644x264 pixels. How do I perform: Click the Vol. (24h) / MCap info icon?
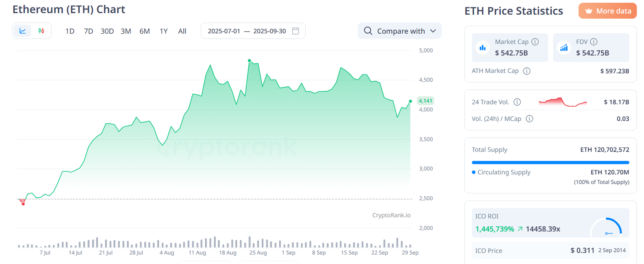pos(529,119)
